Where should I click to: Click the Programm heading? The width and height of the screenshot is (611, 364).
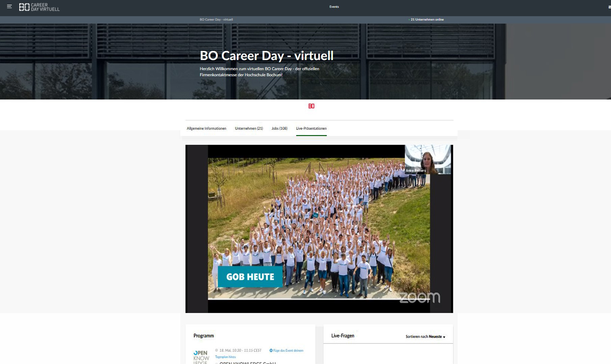pos(204,336)
